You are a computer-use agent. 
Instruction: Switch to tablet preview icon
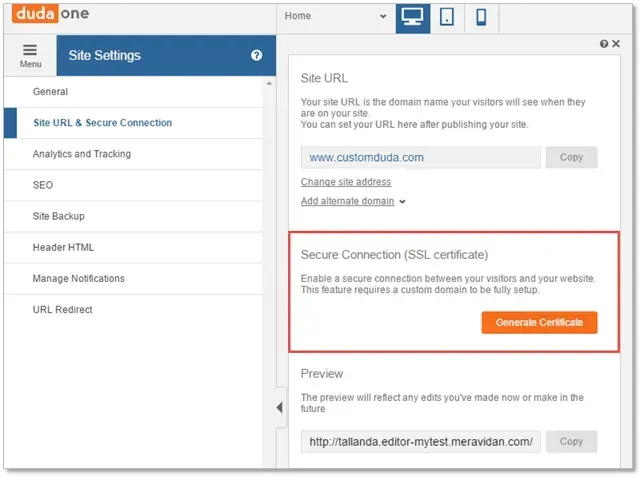[x=446, y=18]
